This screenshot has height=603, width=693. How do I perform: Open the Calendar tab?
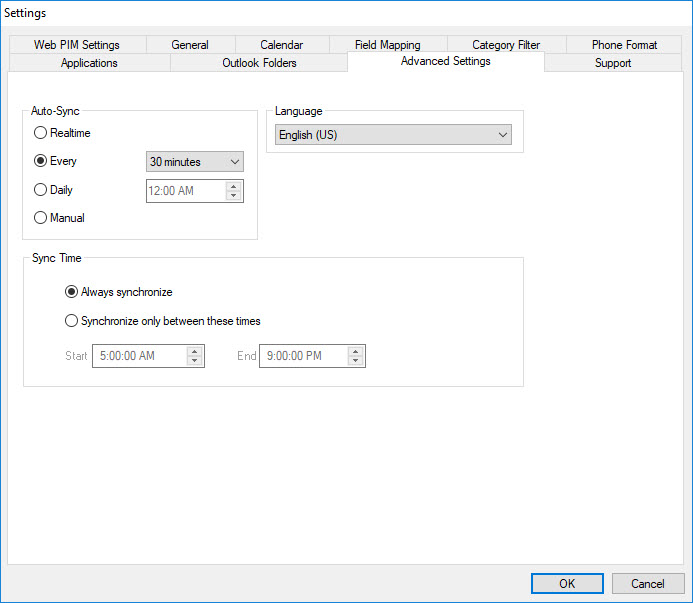click(281, 45)
